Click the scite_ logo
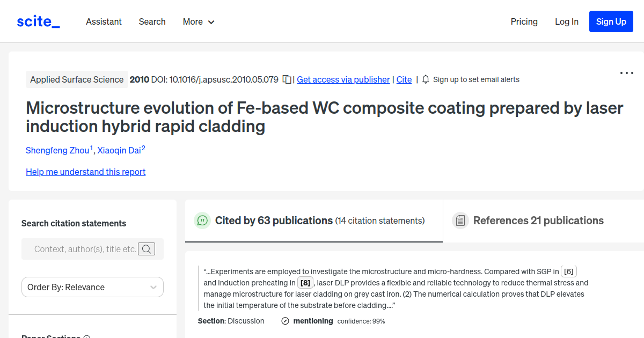 (x=38, y=21)
